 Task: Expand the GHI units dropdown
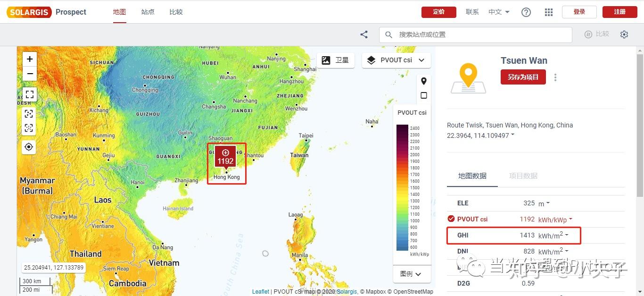point(568,235)
